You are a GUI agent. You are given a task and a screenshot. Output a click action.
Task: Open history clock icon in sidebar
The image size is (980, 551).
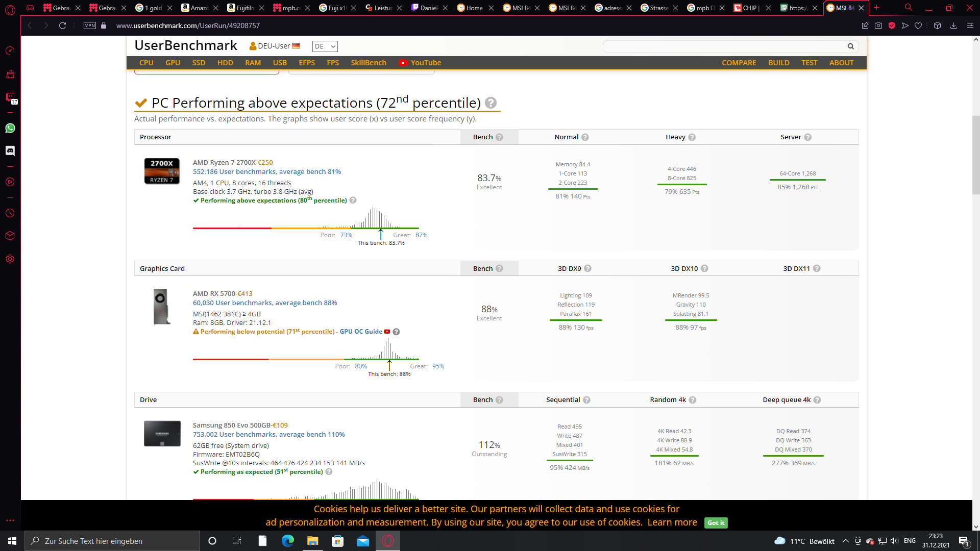(x=10, y=213)
